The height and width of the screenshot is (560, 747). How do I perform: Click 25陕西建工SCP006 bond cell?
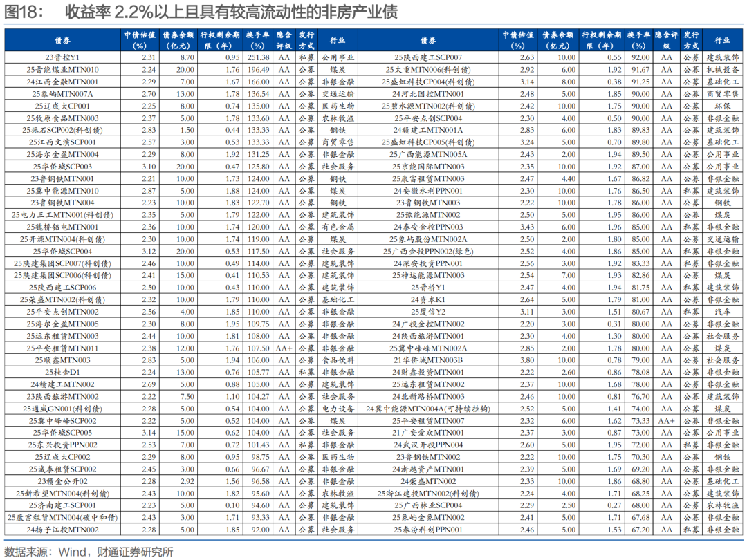point(62,288)
